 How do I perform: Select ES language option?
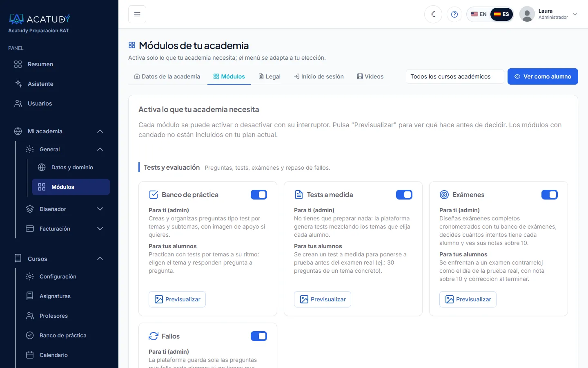(x=501, y=14)
